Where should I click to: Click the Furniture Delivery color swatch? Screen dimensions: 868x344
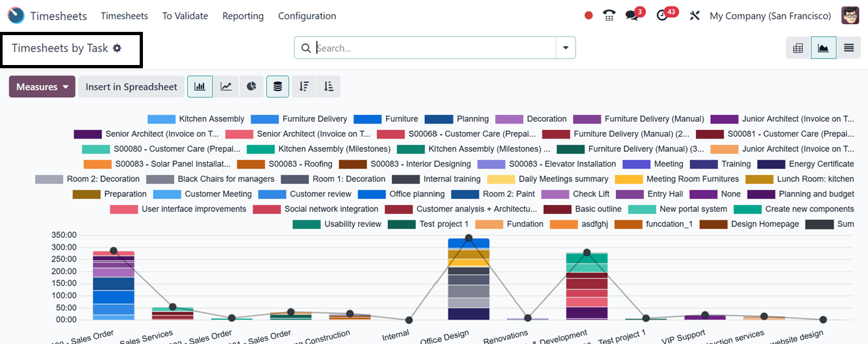(264, 119)
